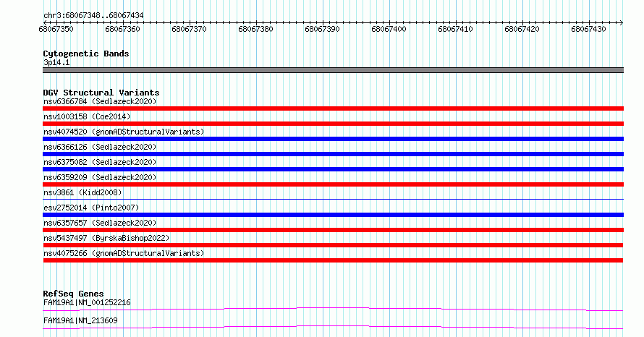Viewport: 644px width, 337px height.
Task: Select the 3p14.1 band label
Action: [x=56, y=62]
